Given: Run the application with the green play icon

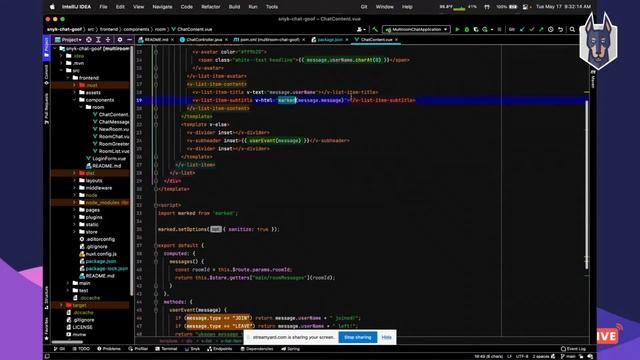Looking at the screenshot, I should 457,29.
